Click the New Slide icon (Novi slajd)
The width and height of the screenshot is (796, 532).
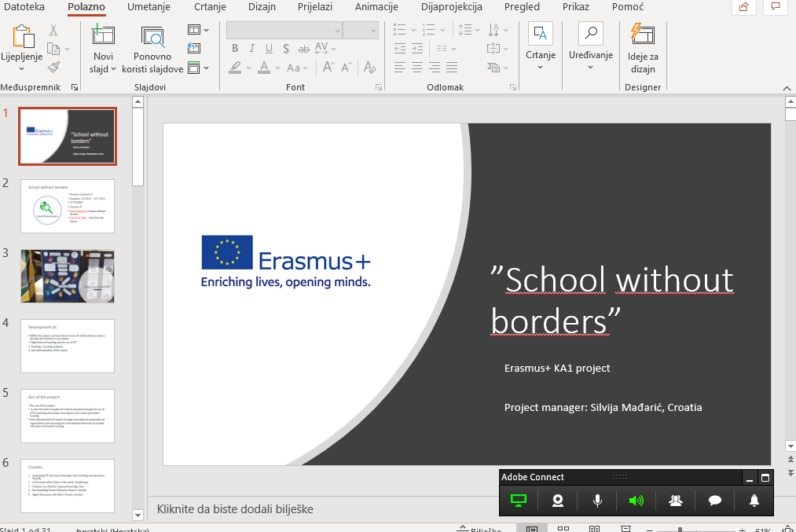[103, 35]
